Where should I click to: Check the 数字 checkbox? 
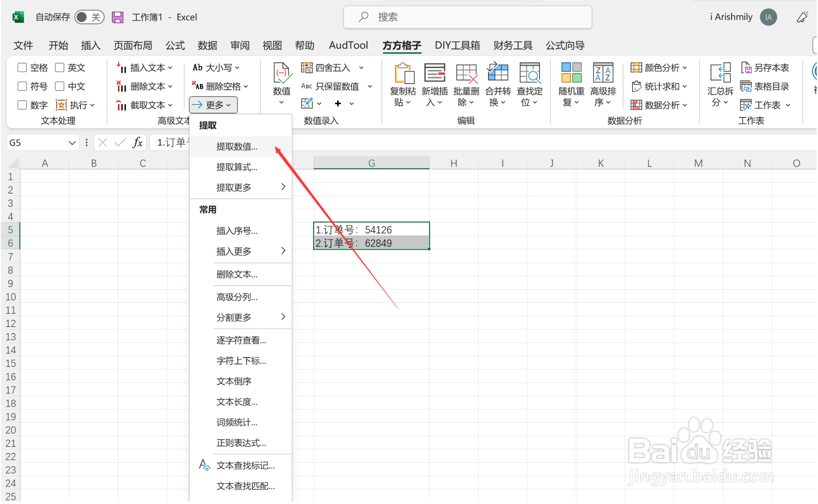pyautogui.click(x=22, y=105)
